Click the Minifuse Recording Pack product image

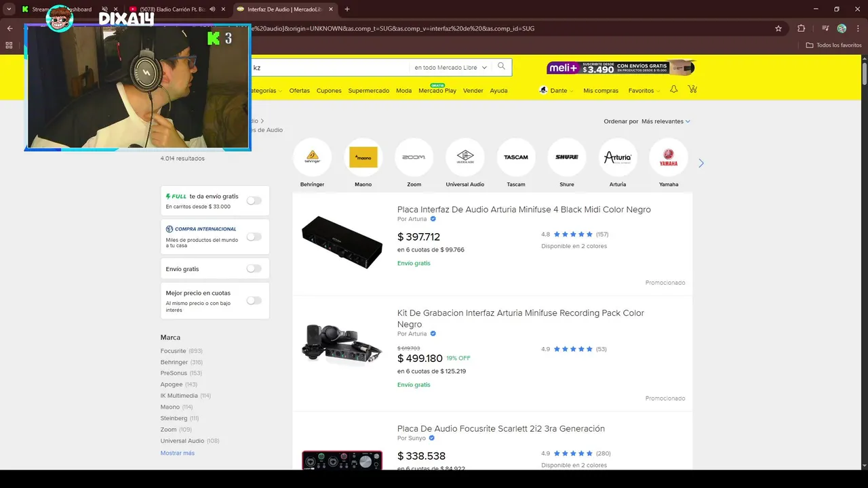coord(342,346)
